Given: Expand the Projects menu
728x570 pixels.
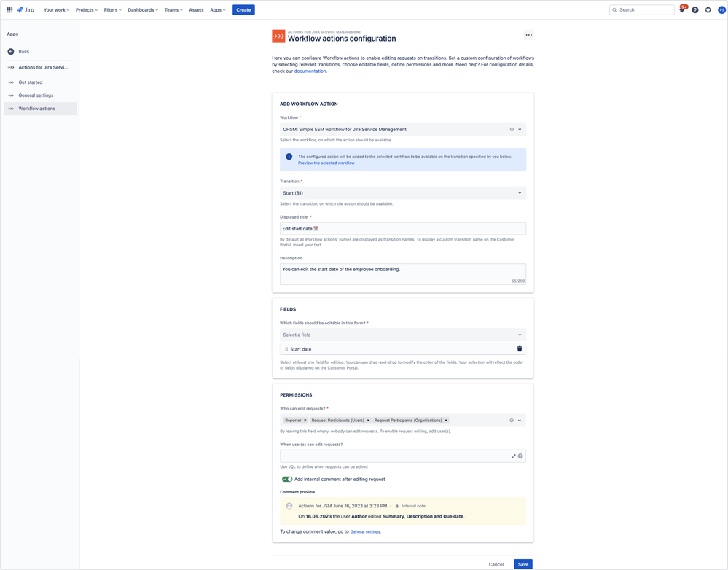Looking at the screenshot, I should tap(87, 9).
